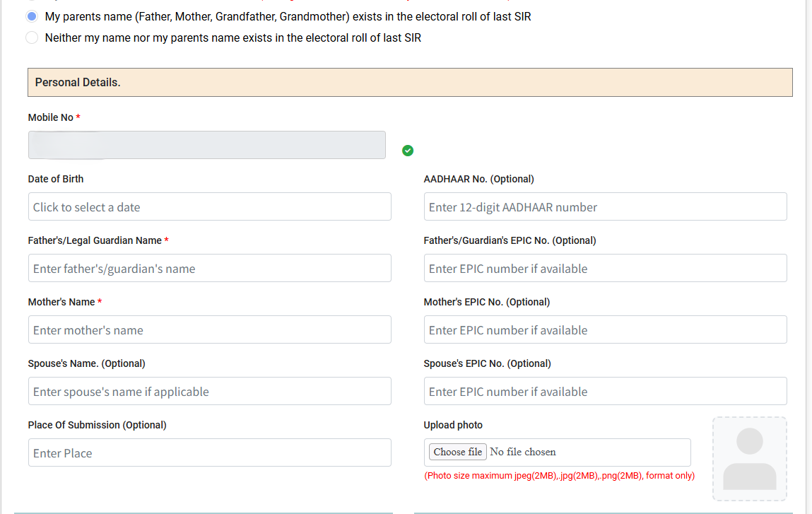
Task: Click the Spouse's Name input field
Action: [209, 391]
